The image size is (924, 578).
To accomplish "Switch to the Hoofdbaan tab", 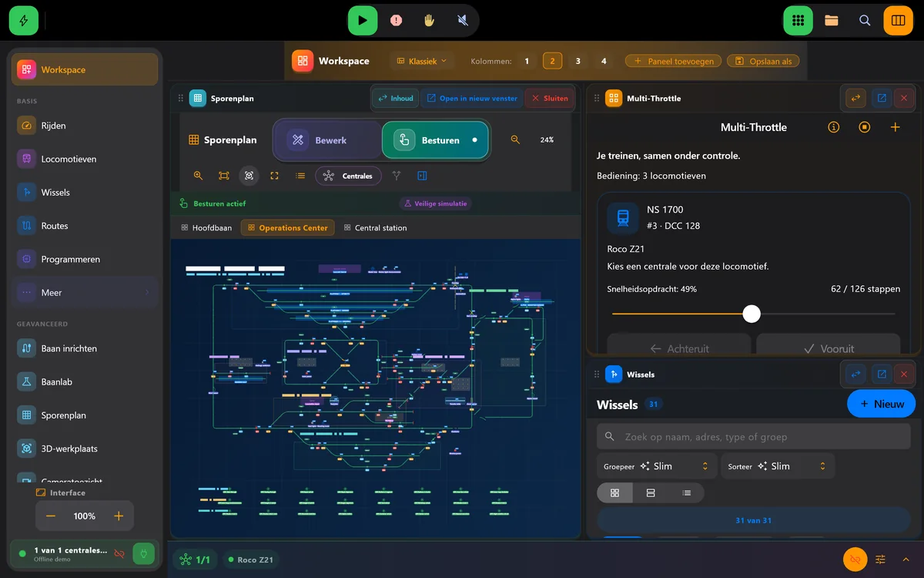I will pyautogui.click(x=206, y=228).
